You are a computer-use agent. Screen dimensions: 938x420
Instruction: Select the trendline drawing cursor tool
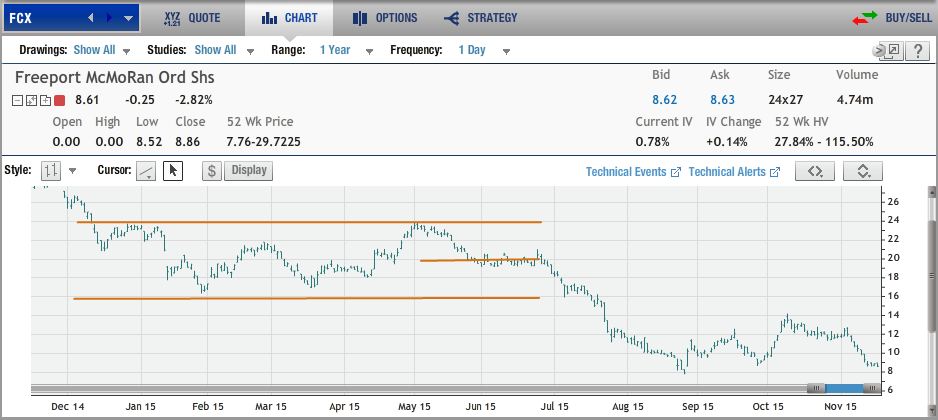tap(146, 171)
